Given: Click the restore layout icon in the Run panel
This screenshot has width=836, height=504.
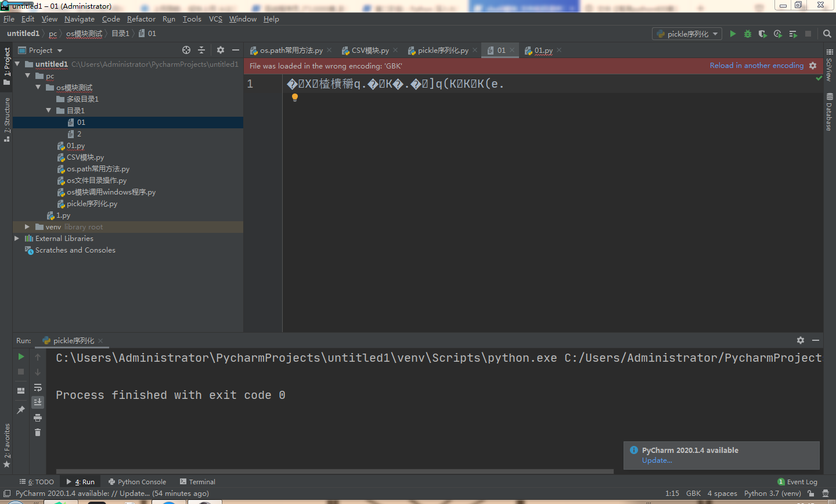Looking at the screenshot, I should [21, 391].
